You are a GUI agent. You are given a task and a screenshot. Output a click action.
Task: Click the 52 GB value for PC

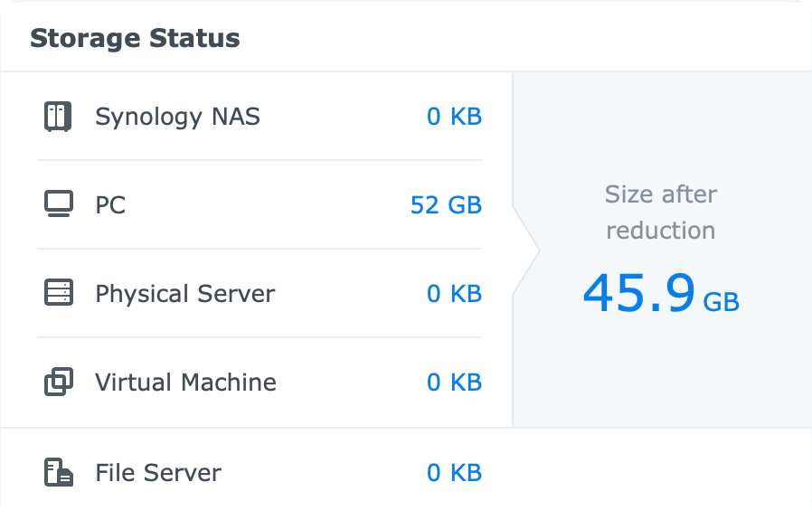(446, 205)
